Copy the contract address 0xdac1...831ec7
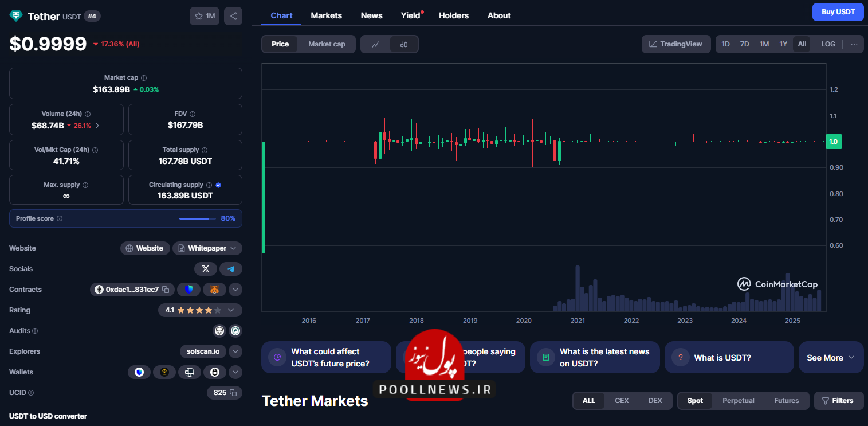This screenshot has height=426, width=868. pyautogui.click(x=166, y=290)
